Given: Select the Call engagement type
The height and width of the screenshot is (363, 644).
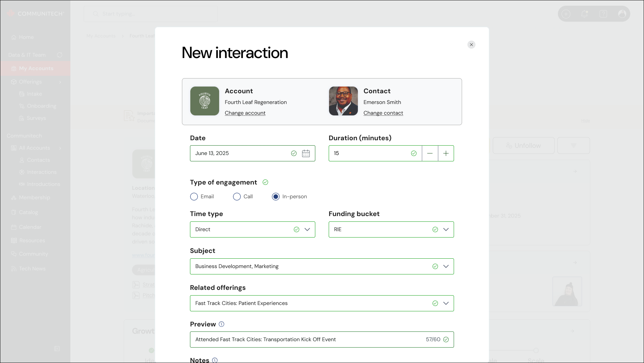Looking at the screenshot, I should 237,197.
